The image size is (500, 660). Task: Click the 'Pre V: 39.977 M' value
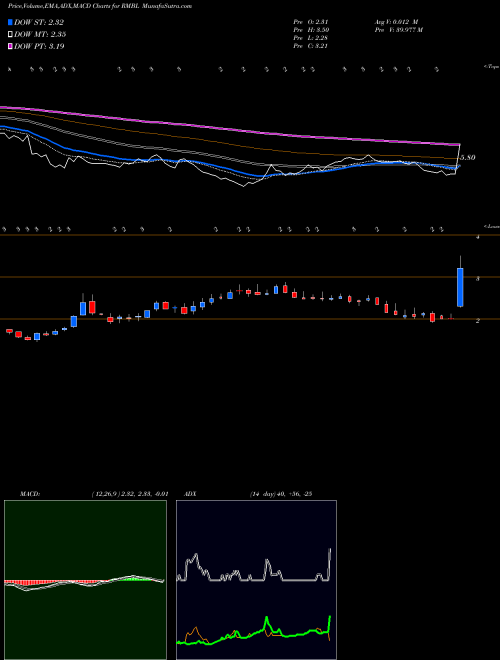pyautogui.click(x=398, y=29)
